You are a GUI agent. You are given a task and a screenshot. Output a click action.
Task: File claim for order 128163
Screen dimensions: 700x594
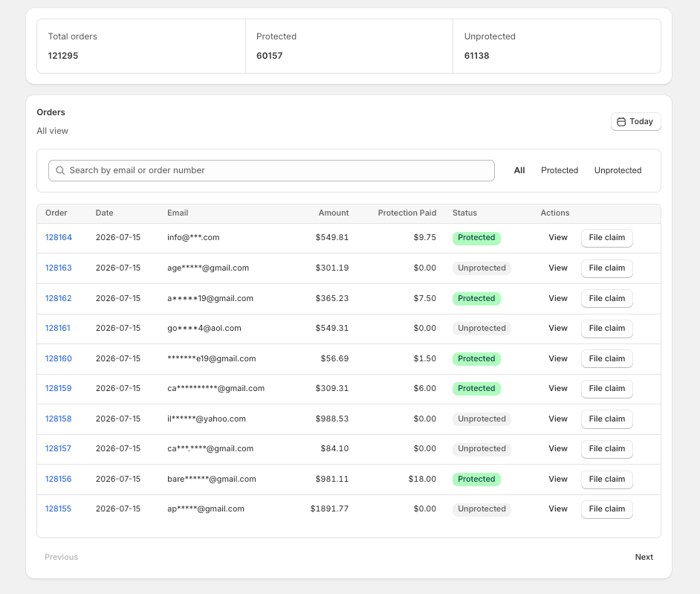[x=606, y=268]
